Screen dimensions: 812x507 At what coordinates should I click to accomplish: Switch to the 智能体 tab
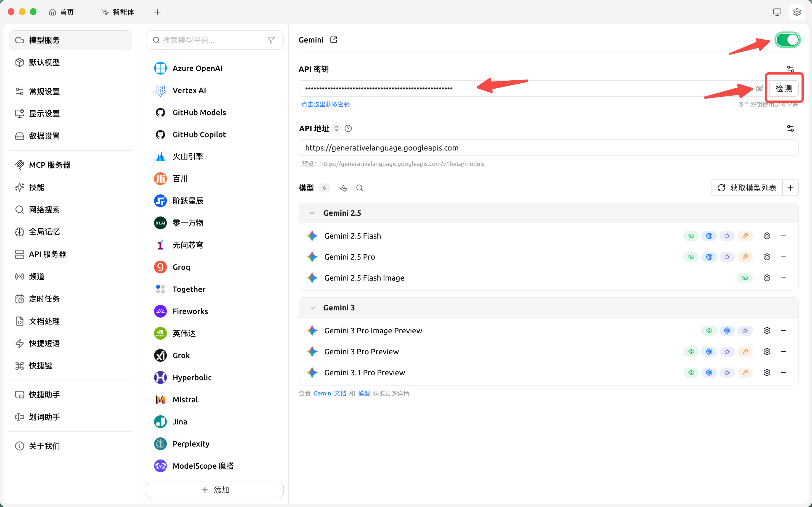[118, 12]
